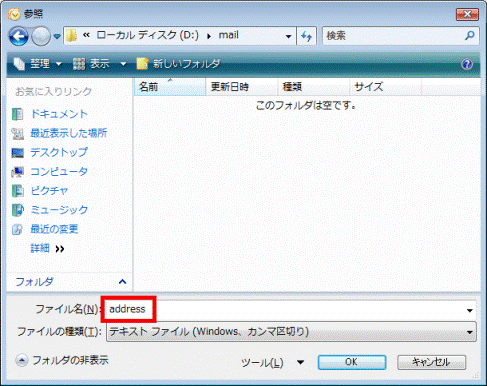Open 最近の変更 favorite link
The width and height of the screenshot is (487, 386).
pos(54,229)
